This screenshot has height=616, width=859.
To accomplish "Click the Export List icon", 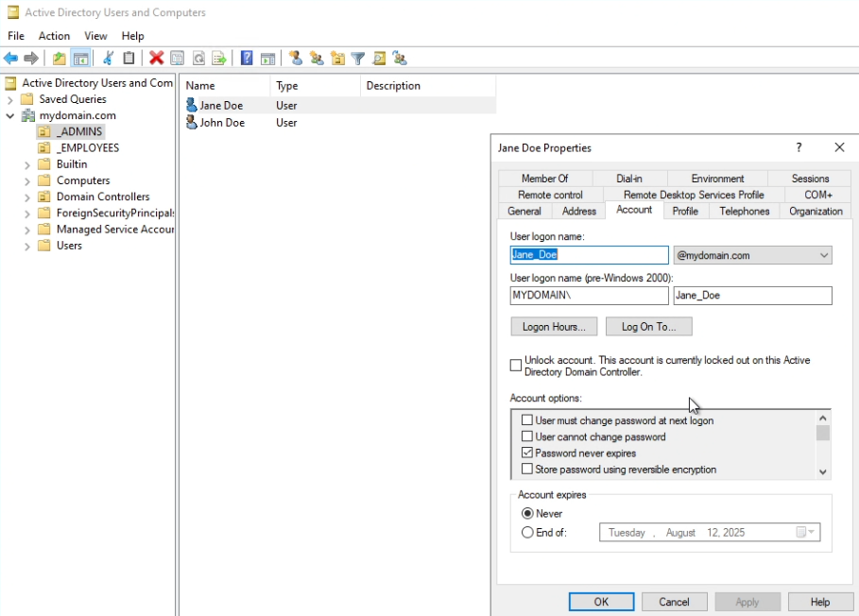I will (219, 58).
